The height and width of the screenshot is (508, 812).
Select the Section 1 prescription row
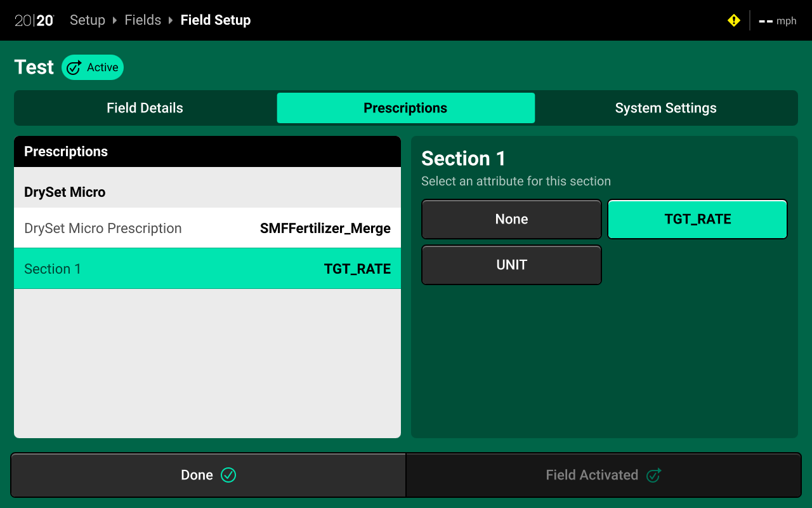point(207,269)
